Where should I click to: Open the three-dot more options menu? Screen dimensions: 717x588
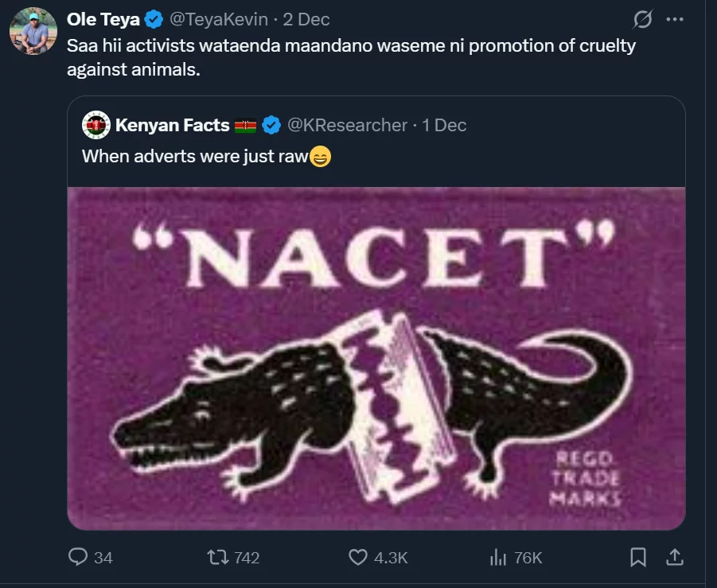674,20
